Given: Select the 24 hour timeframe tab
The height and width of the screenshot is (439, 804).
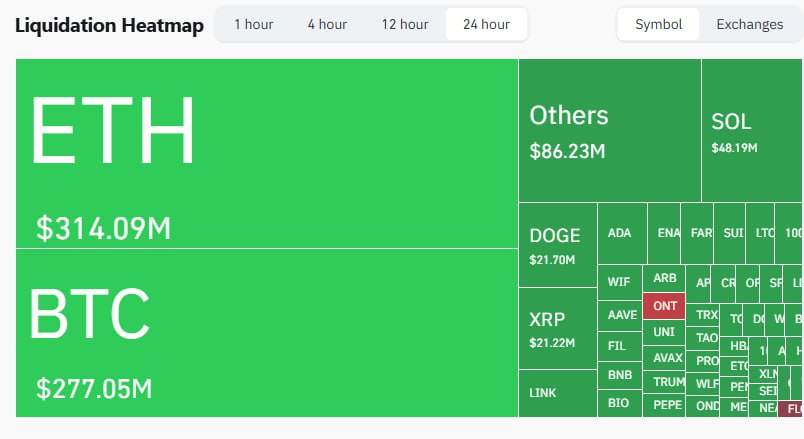Looking at the screenshot, I should pyautogui.click(x=486, y=24).
